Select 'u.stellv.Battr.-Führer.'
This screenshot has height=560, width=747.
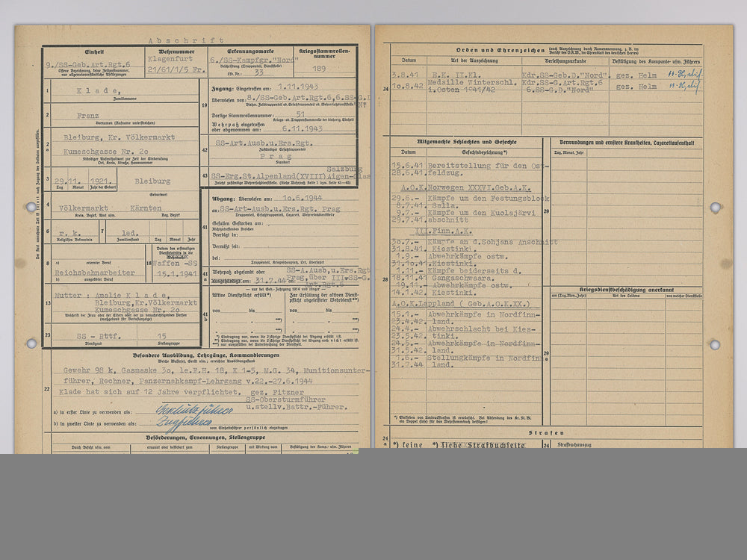(297, 407)
